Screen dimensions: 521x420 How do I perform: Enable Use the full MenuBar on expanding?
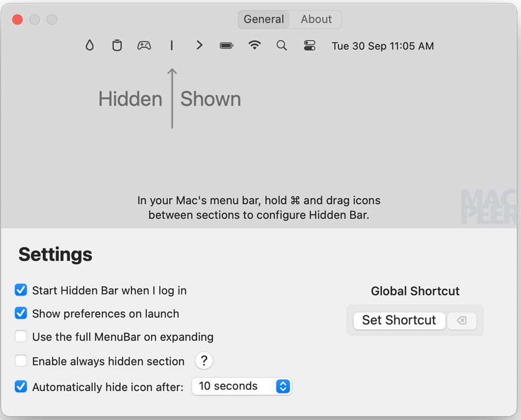(21, 336)
